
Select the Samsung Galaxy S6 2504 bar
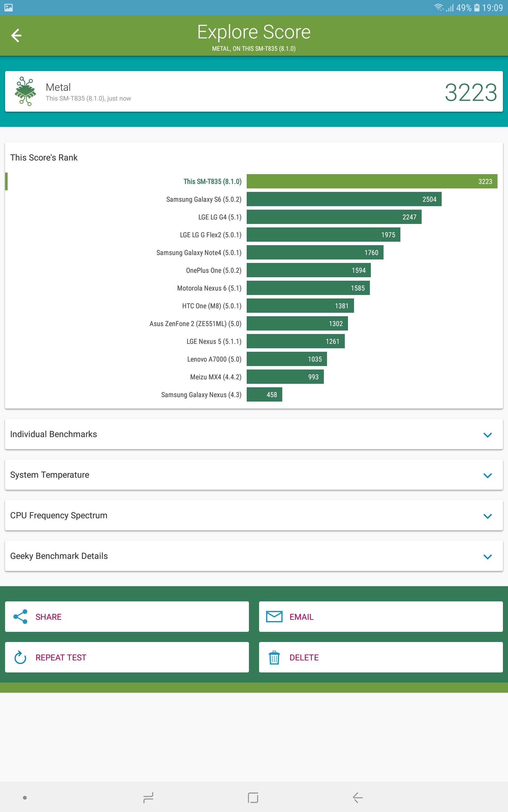coord(344,199)
